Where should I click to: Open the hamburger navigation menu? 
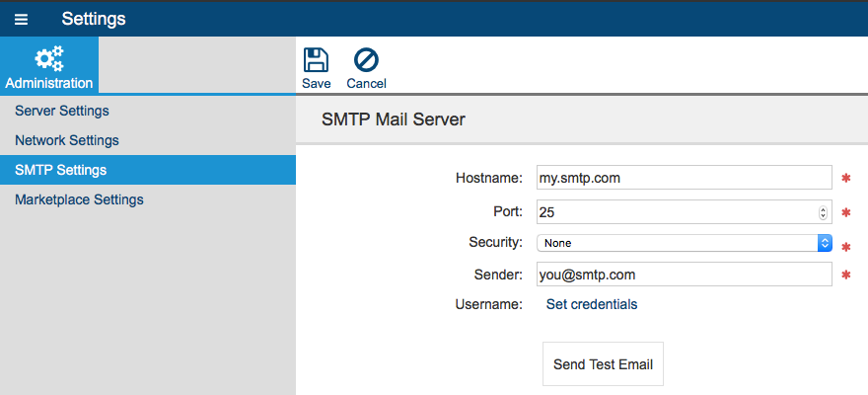(21, 20)
